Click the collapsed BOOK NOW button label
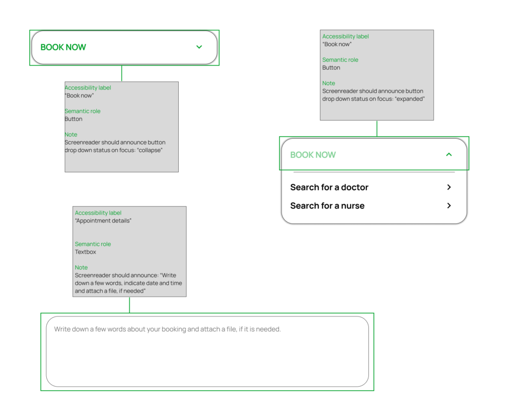The width and height of the screenshot is (532, 396). (63, 47)
